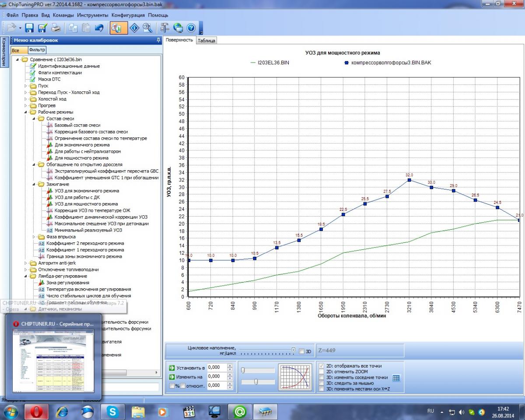Viewport: 525px width, 420px height.
Task: Click green arrow beside 'Установить в'
Action: click(172, 367)
